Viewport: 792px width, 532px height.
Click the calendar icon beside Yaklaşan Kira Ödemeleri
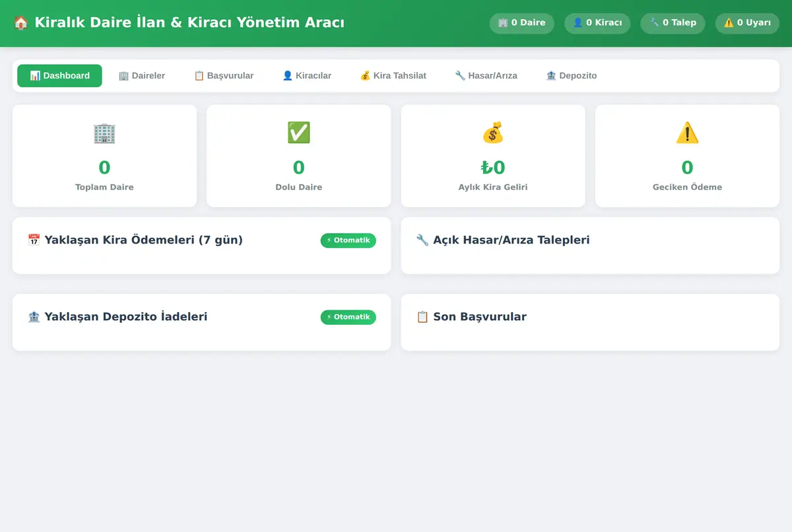point(34,240)
